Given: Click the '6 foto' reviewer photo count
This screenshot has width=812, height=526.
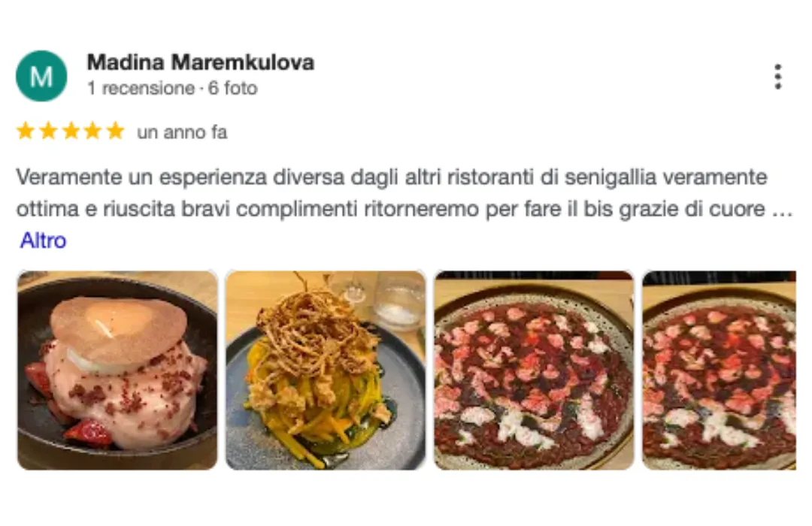Looking at the screenshot, I should 232,88.
